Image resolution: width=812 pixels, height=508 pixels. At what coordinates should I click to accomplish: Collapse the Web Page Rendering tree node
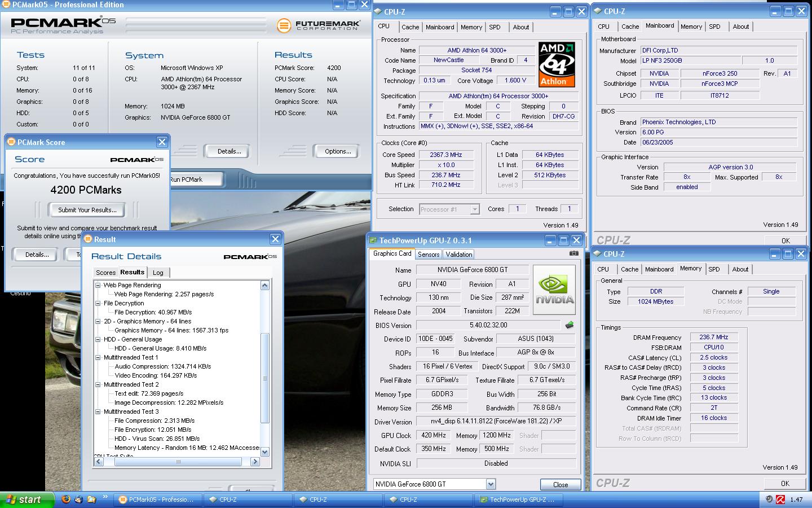98,285
